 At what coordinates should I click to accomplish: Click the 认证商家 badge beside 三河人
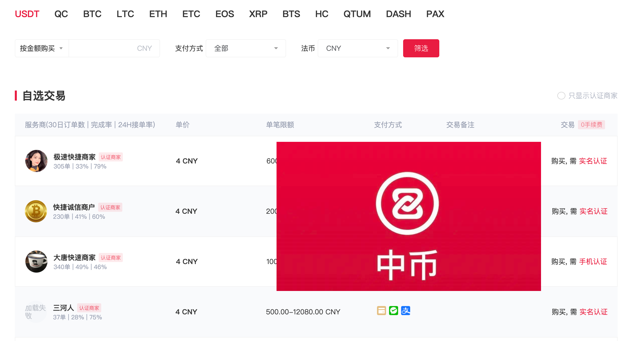point(89,308)
